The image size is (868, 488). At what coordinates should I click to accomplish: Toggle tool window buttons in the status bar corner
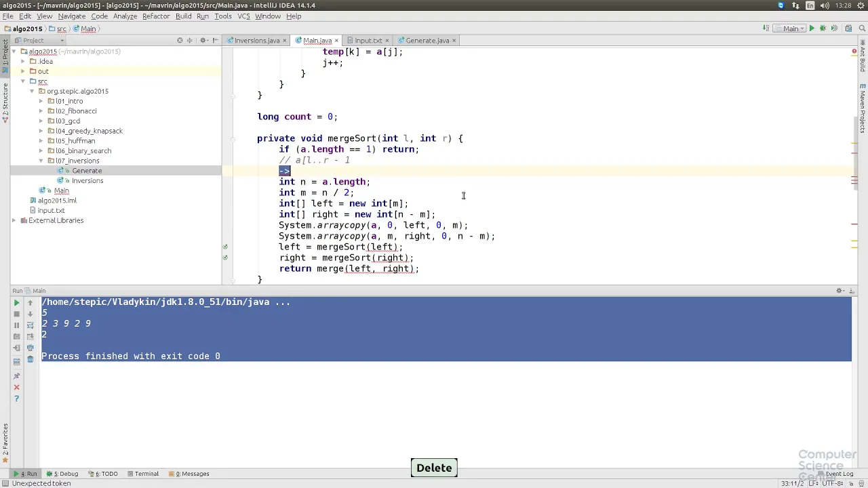coord(5,483)
